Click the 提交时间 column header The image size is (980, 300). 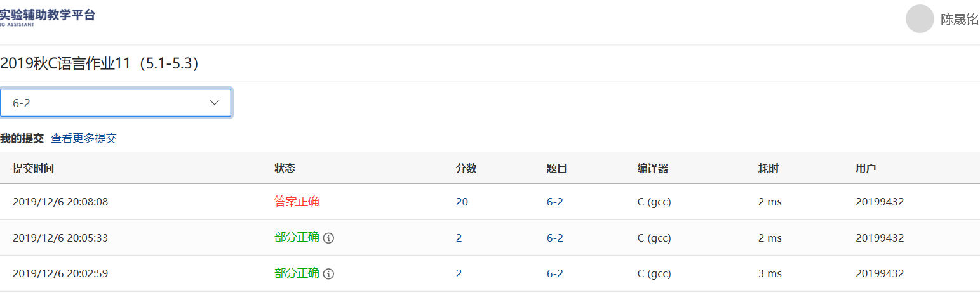33,168
